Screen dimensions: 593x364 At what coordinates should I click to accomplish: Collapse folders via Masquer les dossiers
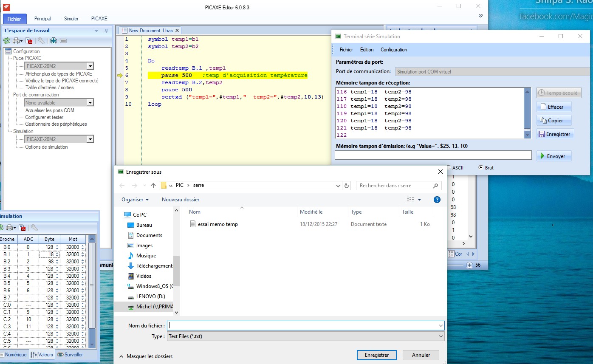(146, 356)
